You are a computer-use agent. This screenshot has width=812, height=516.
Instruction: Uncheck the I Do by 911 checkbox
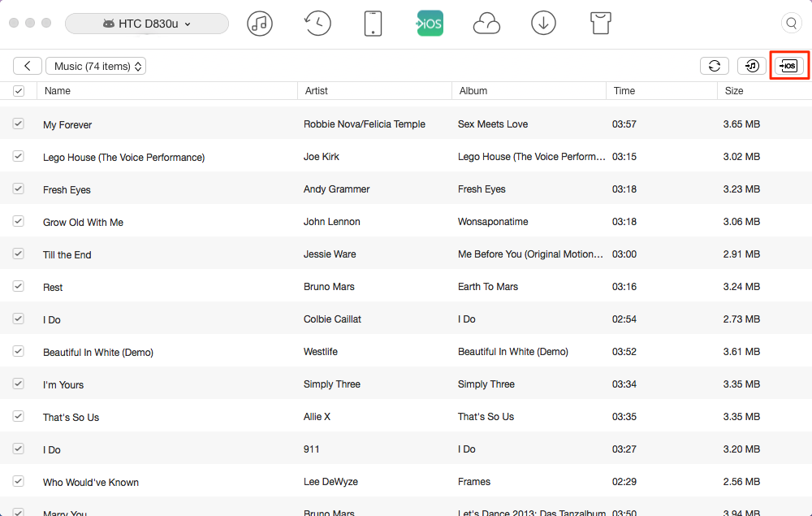pos(18,449)
